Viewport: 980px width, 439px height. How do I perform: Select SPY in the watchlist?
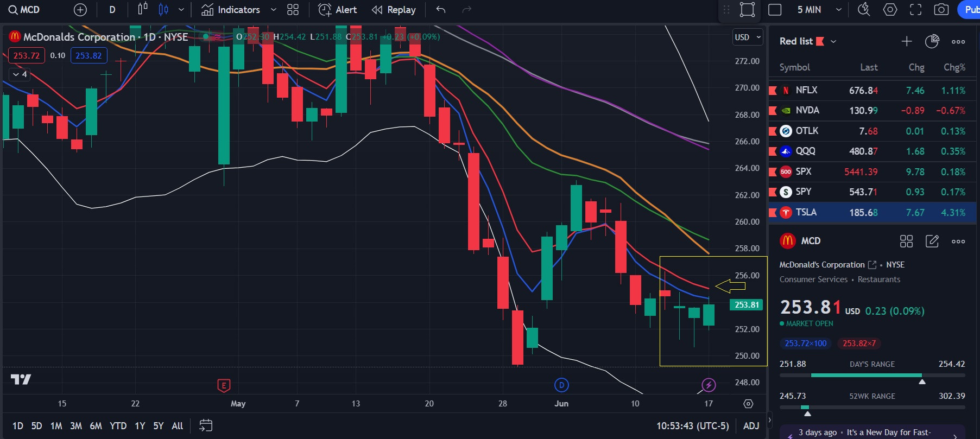pos(872,192)
